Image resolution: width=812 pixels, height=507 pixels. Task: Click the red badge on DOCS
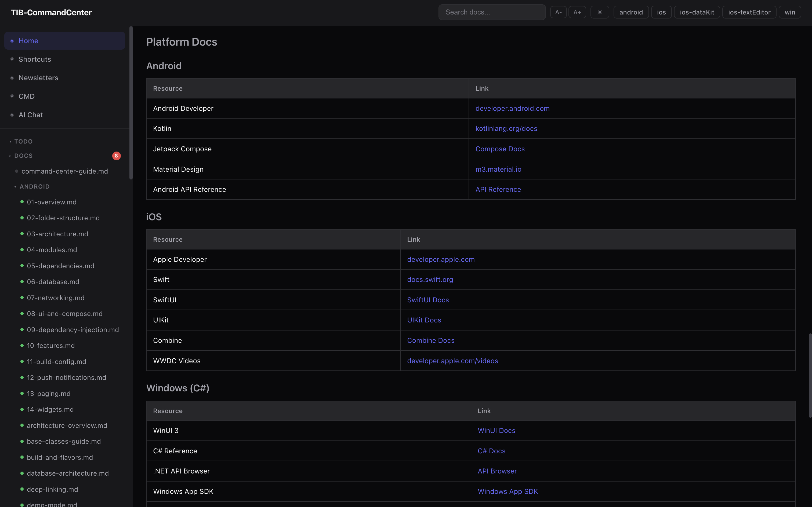click(x=116, y=156)
